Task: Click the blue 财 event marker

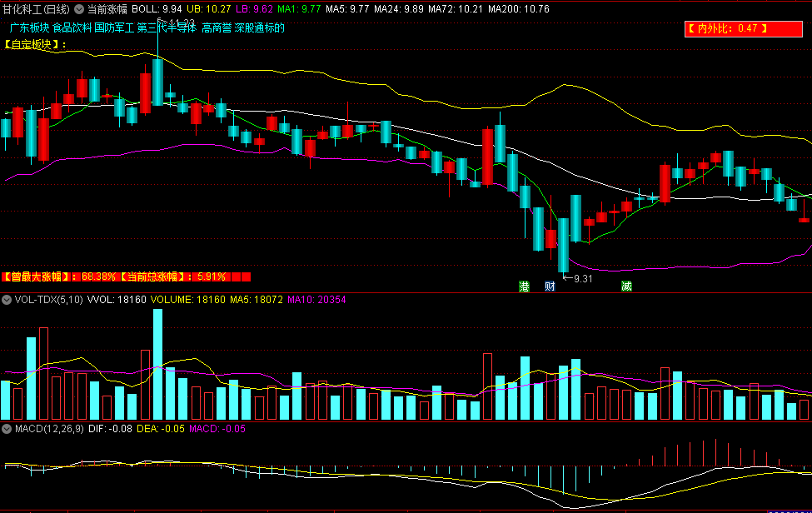Action: 550,286
